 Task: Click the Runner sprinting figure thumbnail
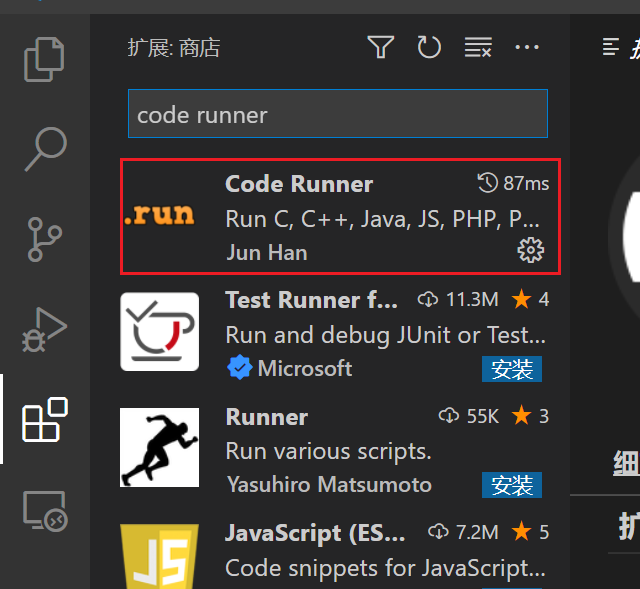coord(160,447)
